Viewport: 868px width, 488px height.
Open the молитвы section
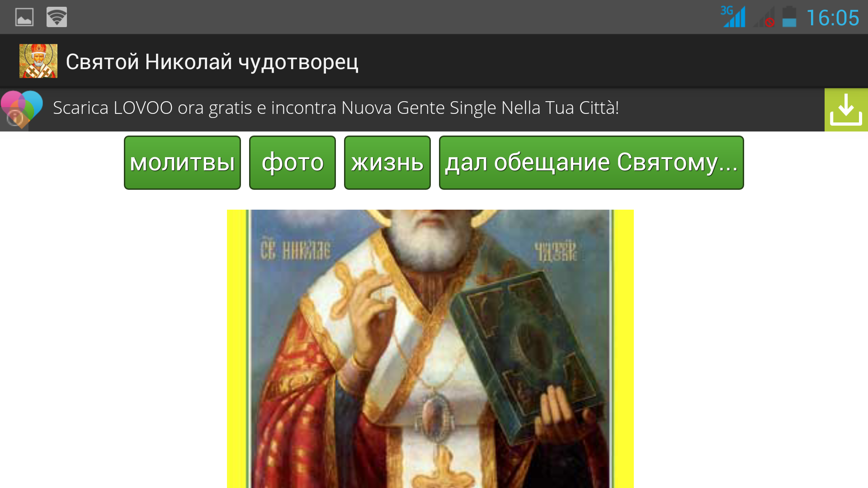click(182, 163)
